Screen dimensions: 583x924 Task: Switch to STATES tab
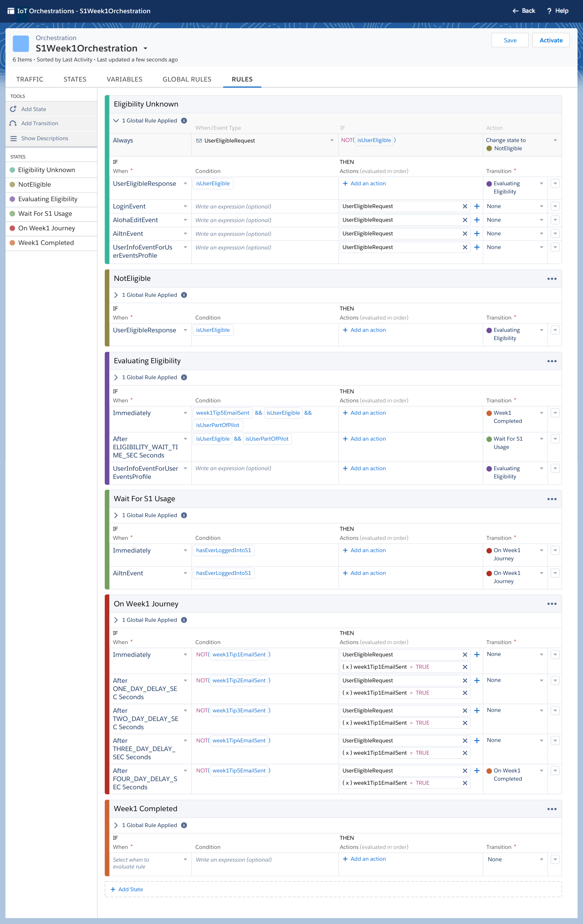pos(75,79)
